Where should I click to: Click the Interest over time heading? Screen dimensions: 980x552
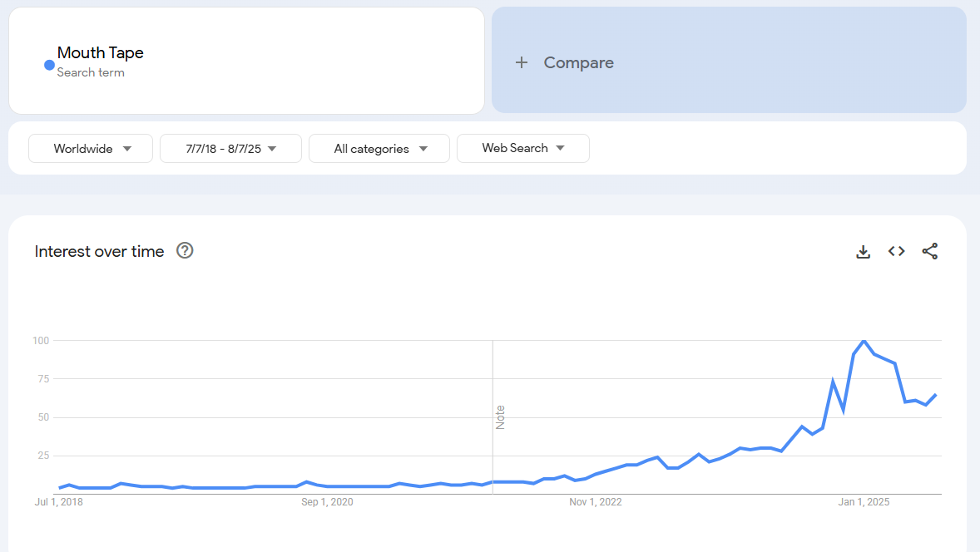[x=99, y=251]
